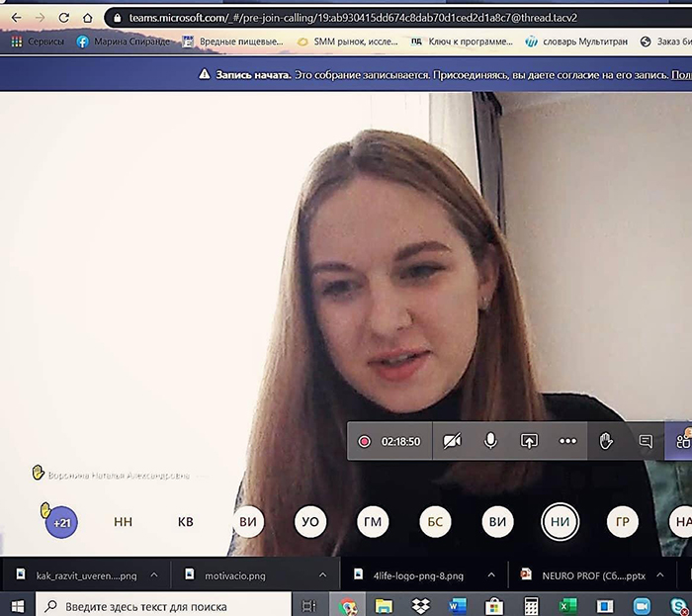Open File Explorer from taskbar
Image resolution: width=692 pixels, height=616 pixels.
pos(384,606)
